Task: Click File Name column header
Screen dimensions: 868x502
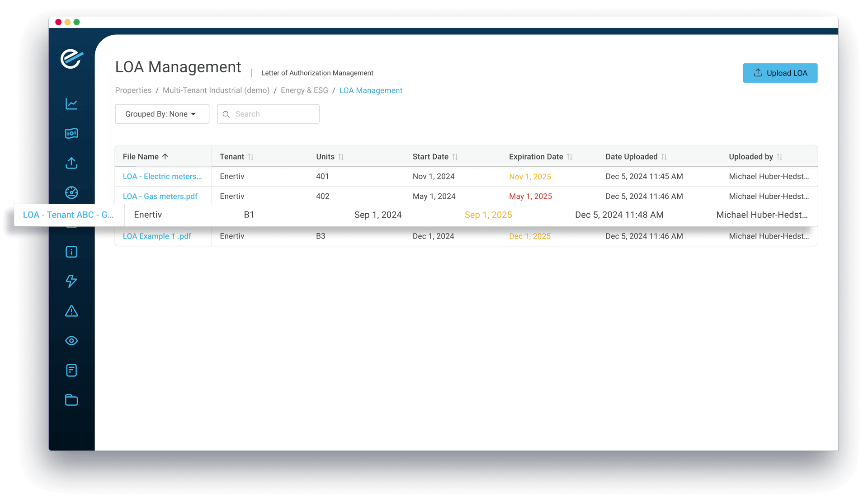Action: pyautogui.click(x=141, y=156)
